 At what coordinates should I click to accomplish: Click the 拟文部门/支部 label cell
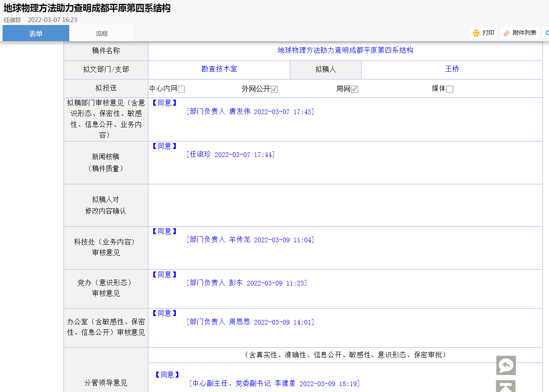pos(106,70)
